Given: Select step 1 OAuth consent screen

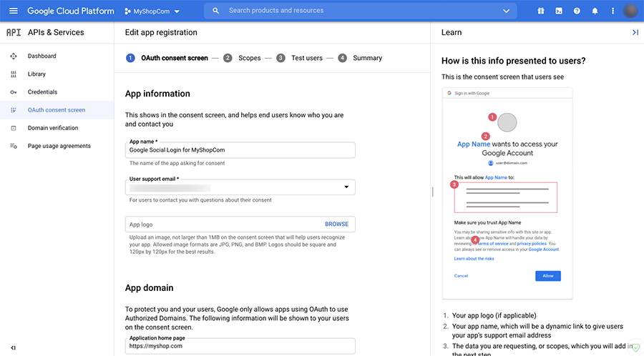Looking at the screenshot, I should (167, 58).
